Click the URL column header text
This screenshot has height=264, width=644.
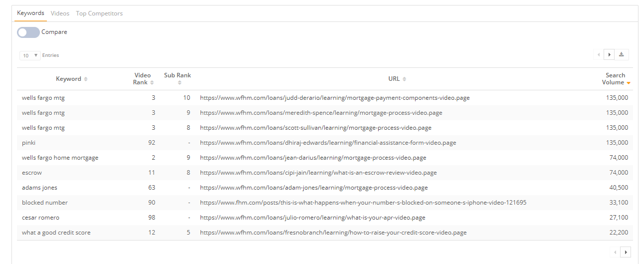pos(394,79)
